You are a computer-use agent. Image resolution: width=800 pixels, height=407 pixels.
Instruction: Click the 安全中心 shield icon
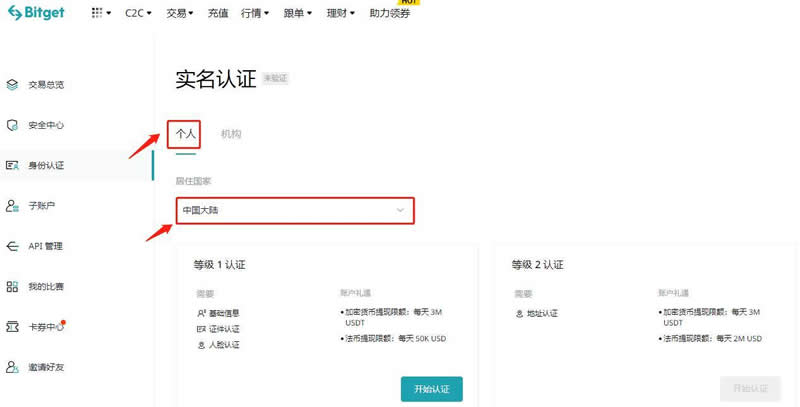tap(12, 125)
